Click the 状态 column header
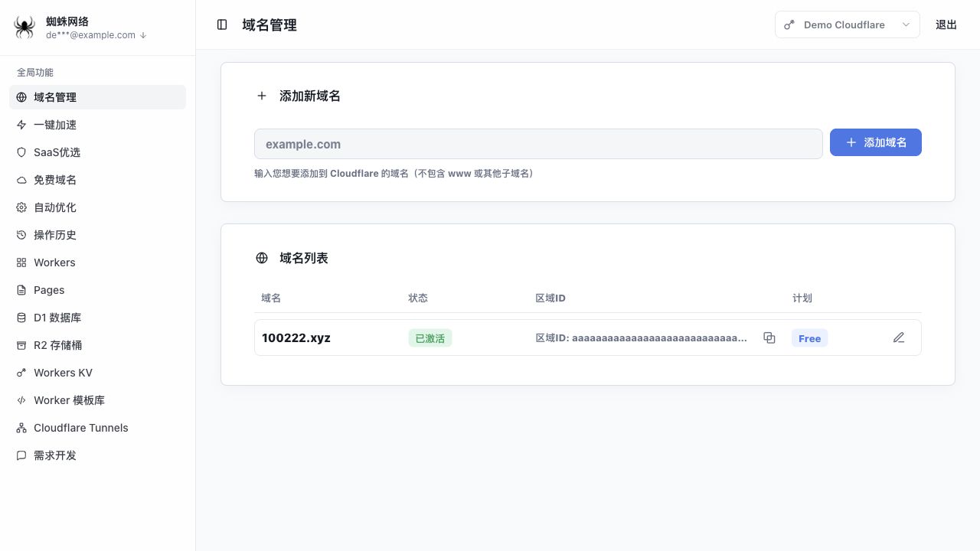 pyautogui.click(x=418, y=298)
